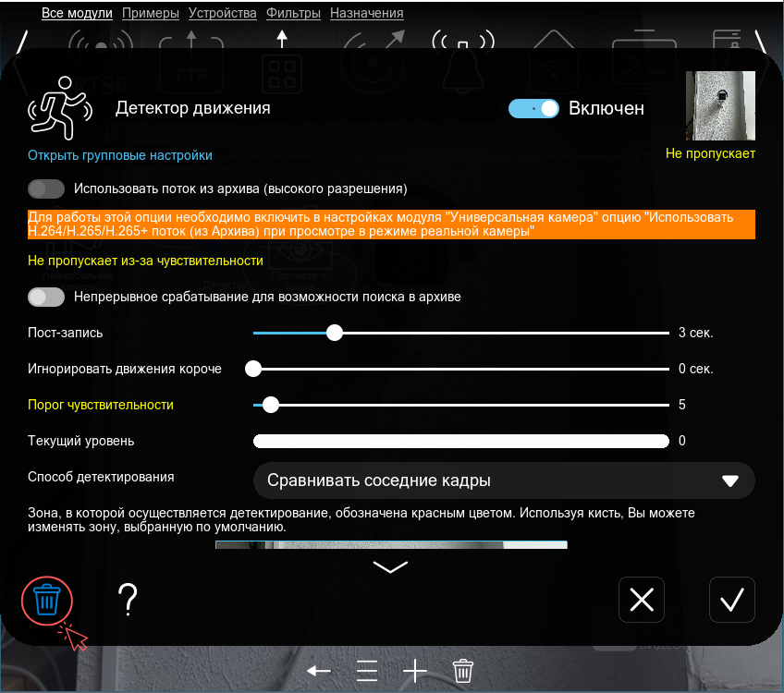Image resolution: width=784 pixels, height=693 pixels.
Task: Open the group settings link
Action: click(x=120, y=155)
